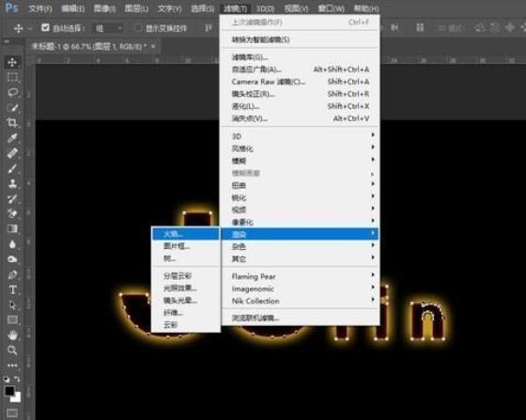The width and height of the screenshot is (526, 420).
Task: Expand the 3D filter submenu arrow
Action: (x=373, y=135)
